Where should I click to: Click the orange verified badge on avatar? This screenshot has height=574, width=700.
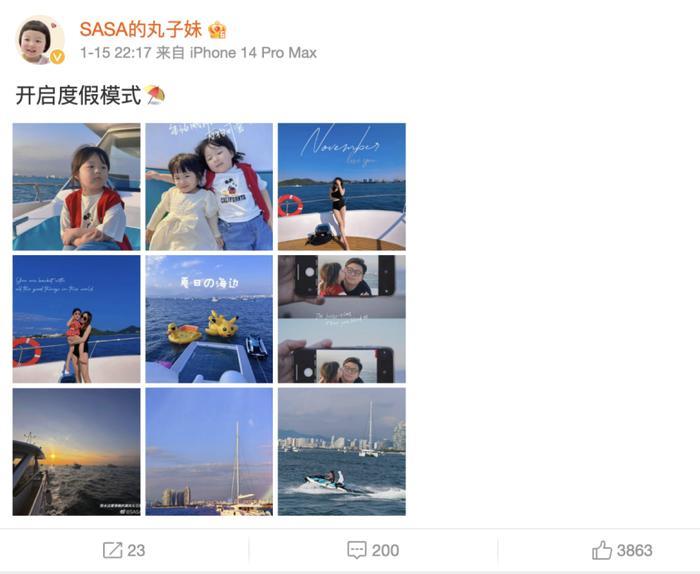coord(57,57)
